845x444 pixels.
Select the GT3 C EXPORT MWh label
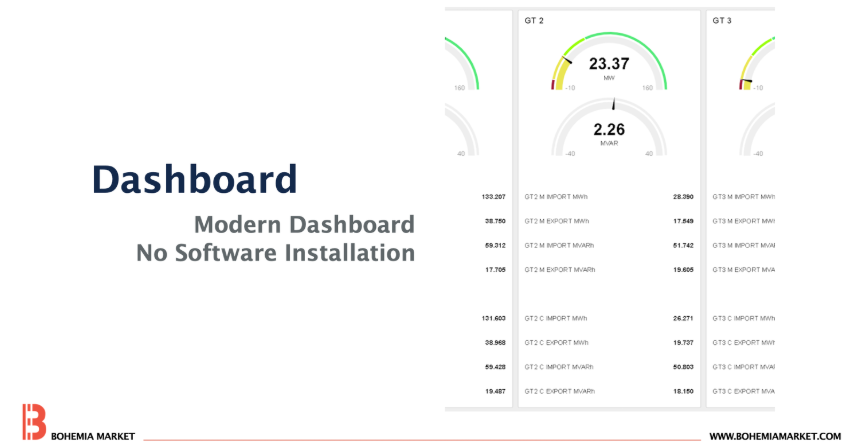[743, 342]
